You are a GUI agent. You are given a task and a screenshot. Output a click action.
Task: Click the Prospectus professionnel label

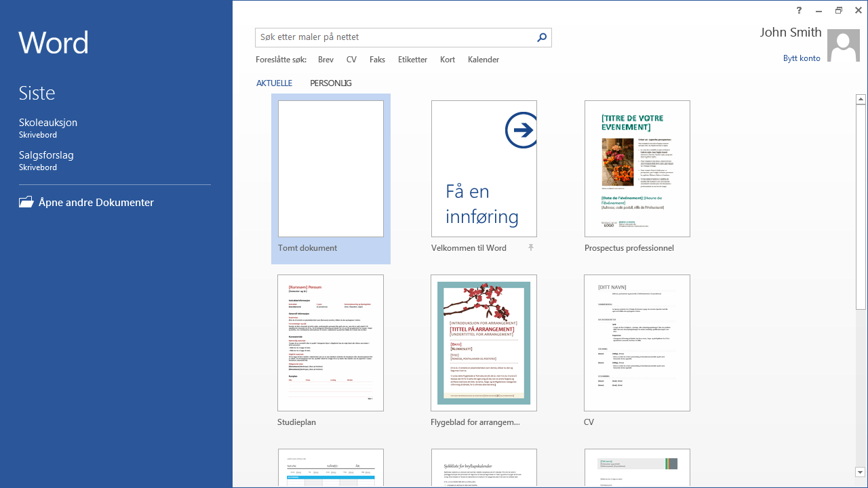point(629,248)
